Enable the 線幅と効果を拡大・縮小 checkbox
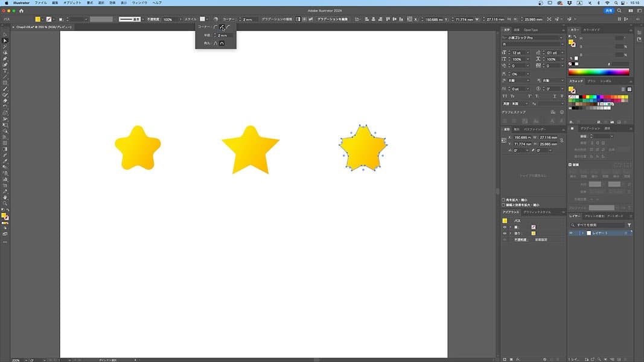Viewport: 644px width, 362px height. coord(504,205)
